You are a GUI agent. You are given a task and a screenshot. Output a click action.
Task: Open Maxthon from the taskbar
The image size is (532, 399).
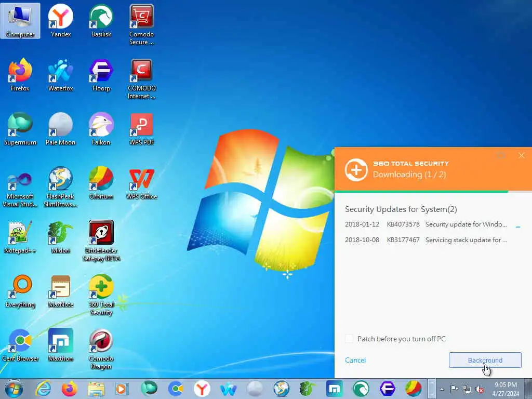pos(334,389)
